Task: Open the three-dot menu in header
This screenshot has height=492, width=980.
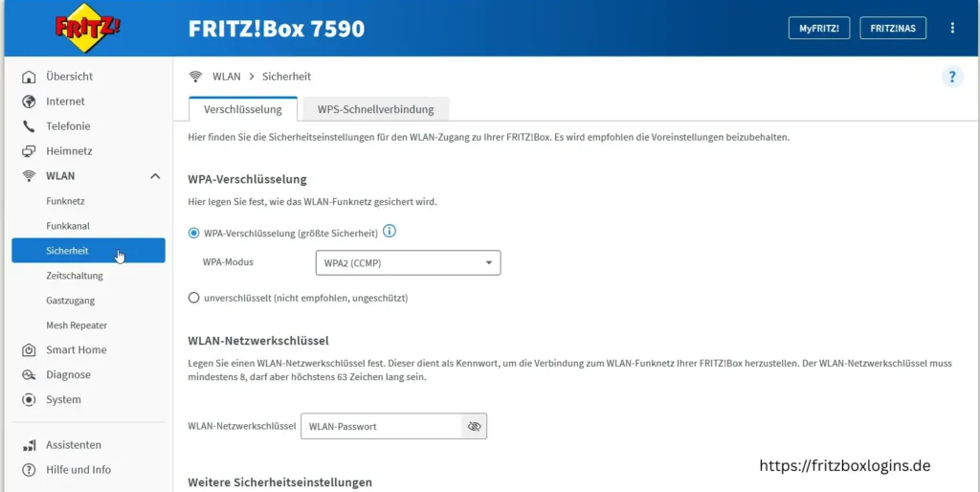Action: (x=952, y=28)
